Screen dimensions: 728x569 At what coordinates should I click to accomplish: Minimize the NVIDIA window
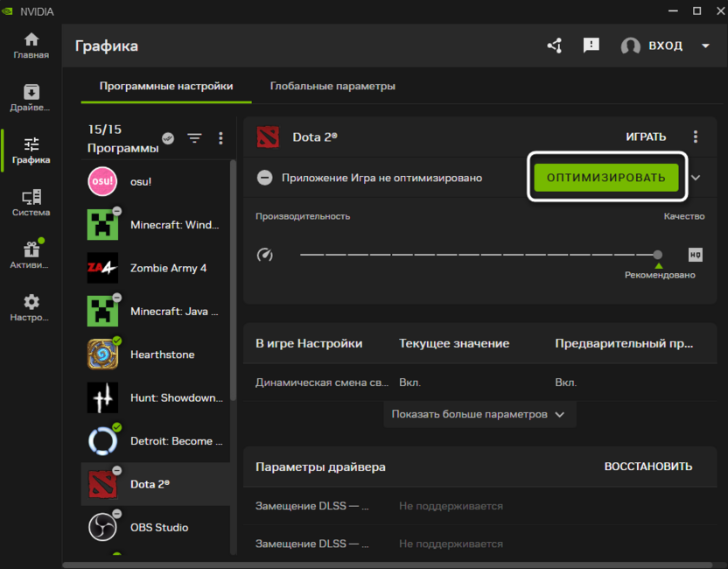673,11
